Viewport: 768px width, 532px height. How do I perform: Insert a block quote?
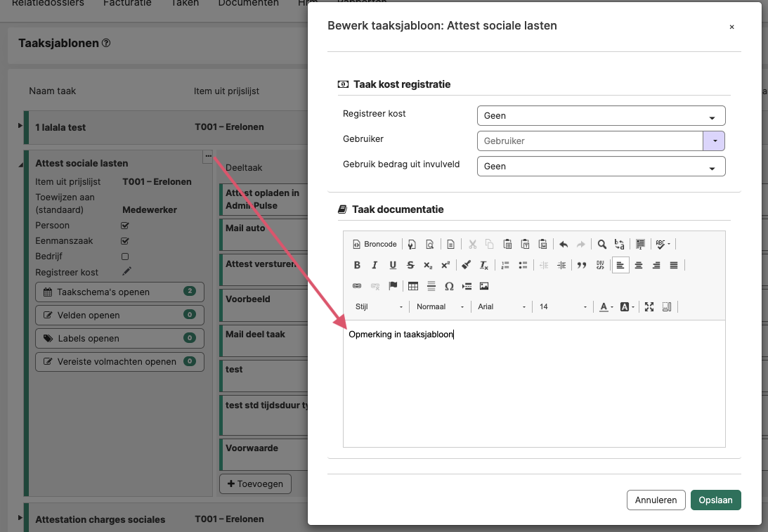[x=581, y=265]
